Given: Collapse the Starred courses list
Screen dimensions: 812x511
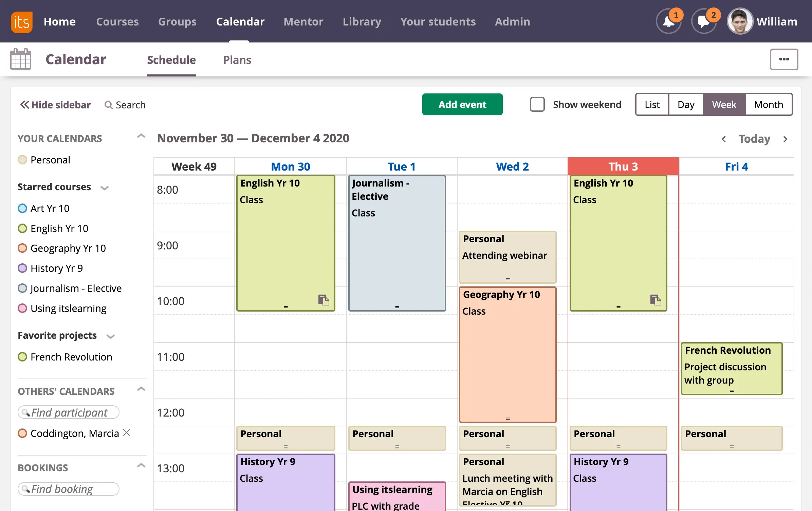Looking at the screenshot, I should click(105, 188).
